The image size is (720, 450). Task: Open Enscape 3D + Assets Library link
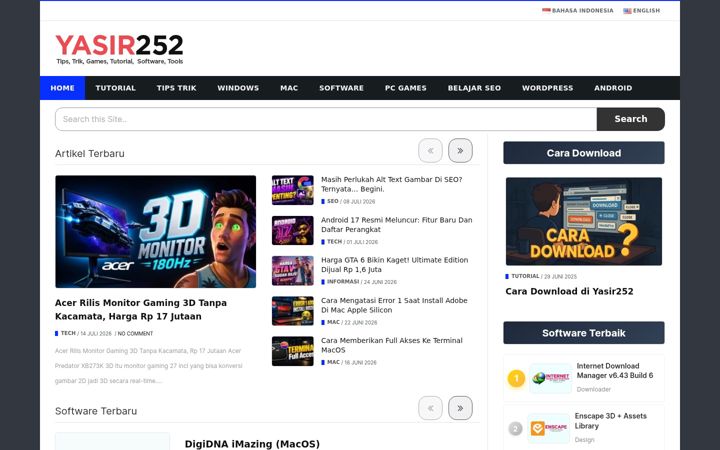(x=610, y=421)
